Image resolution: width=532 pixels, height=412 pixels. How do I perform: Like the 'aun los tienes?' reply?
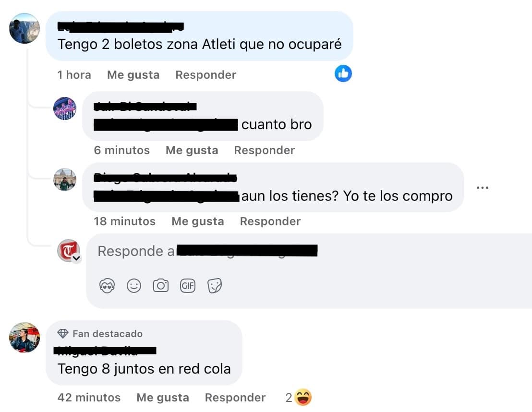(x=198, y=221)
